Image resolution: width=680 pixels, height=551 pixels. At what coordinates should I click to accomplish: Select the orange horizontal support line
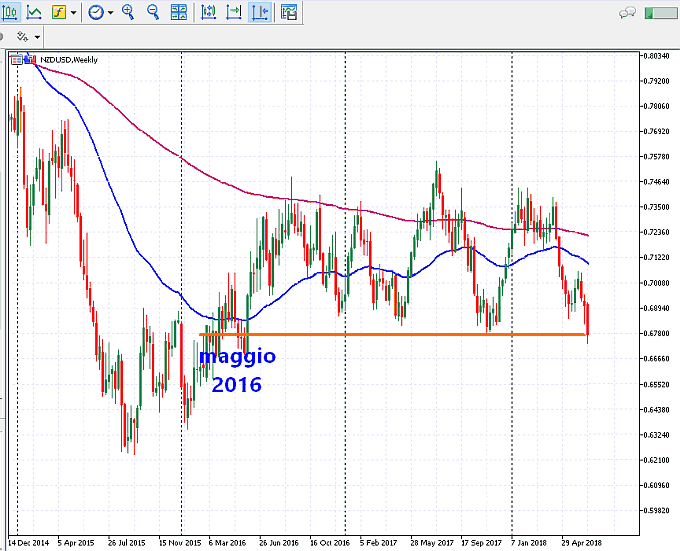pyautogui.click(x=400, y=334)
